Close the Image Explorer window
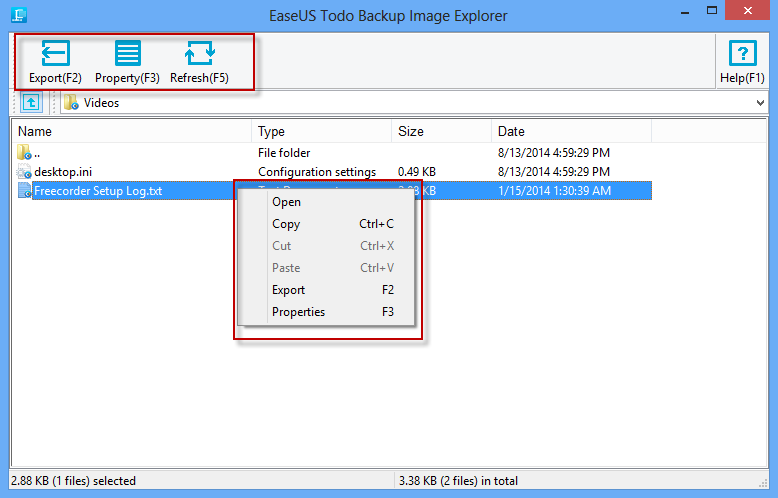Viewport: 778px width, 498px height. click(747, 10)
